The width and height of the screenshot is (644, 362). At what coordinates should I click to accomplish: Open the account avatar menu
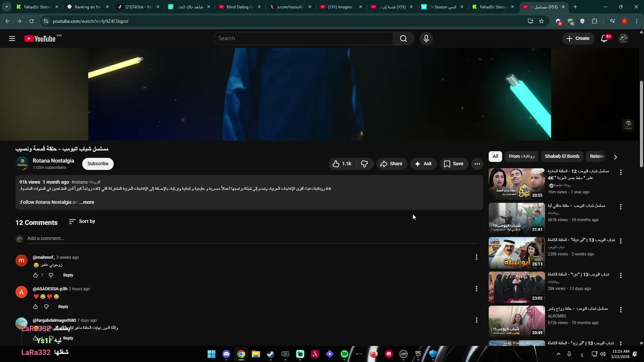[623, 38]
